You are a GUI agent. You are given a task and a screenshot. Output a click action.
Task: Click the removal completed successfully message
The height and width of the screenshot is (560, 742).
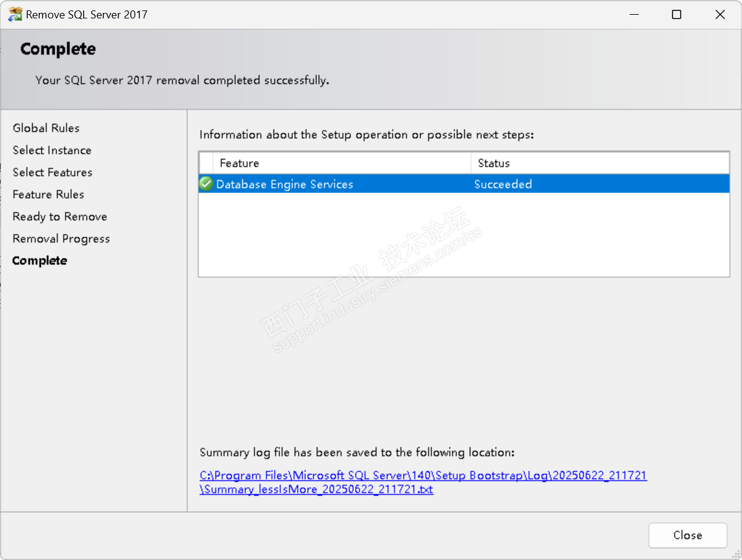182,80
